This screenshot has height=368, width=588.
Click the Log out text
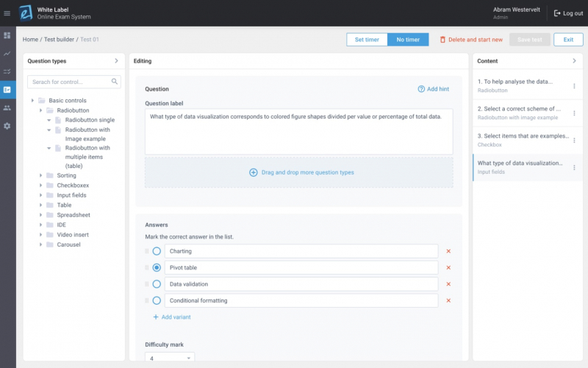click(573, 13)
